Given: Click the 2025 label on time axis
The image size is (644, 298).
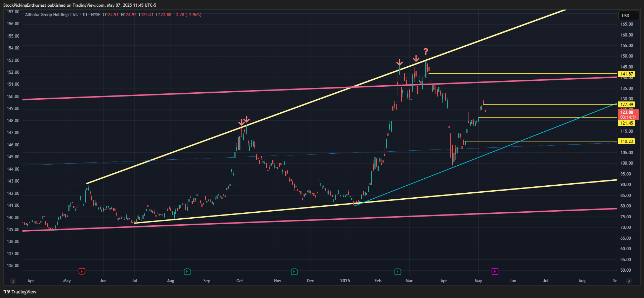Looking at the screenshot, I should [345, 281].
